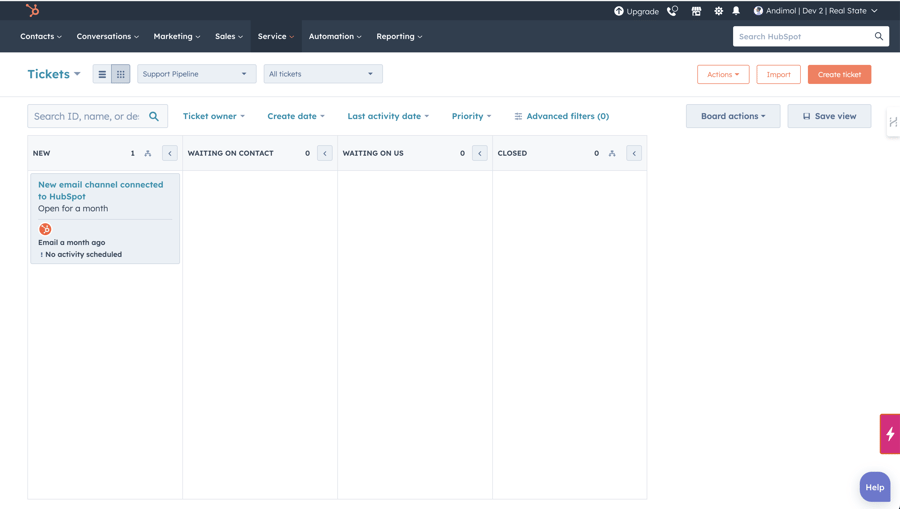Open the Marketplace icon

tap(696, 11)
